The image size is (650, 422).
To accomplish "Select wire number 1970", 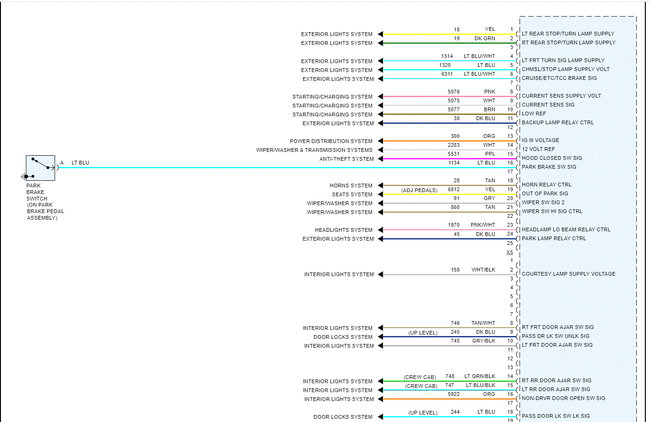I will [454, 225].
